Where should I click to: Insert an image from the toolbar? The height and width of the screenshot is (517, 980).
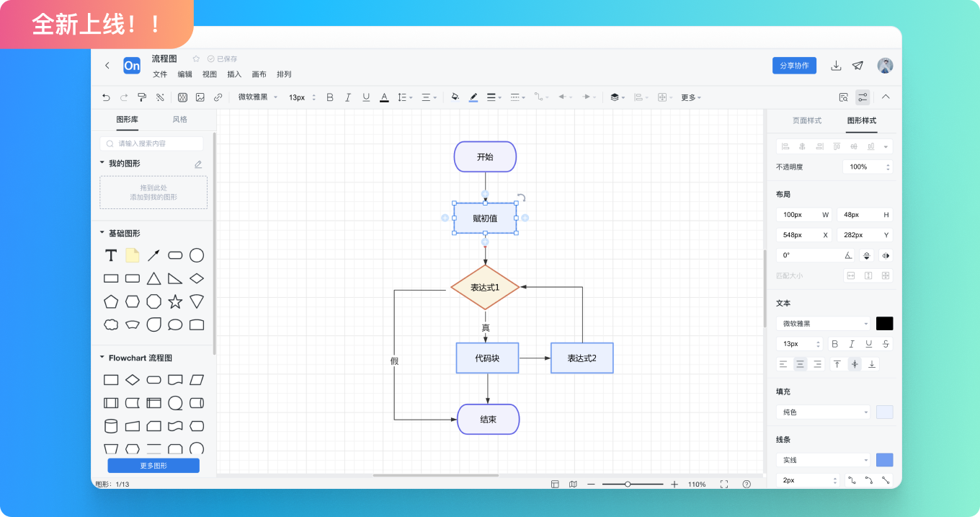click(200, 97)
